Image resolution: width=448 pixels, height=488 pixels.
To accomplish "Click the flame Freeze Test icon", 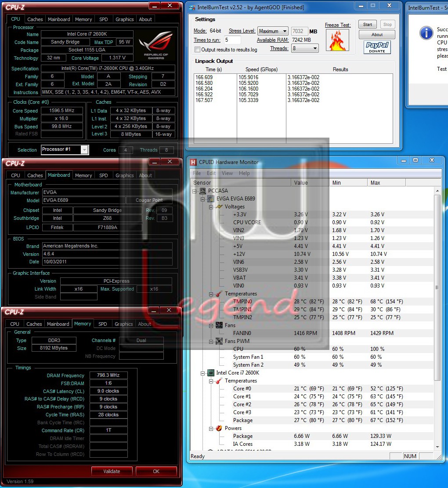I will click(337, 40).
